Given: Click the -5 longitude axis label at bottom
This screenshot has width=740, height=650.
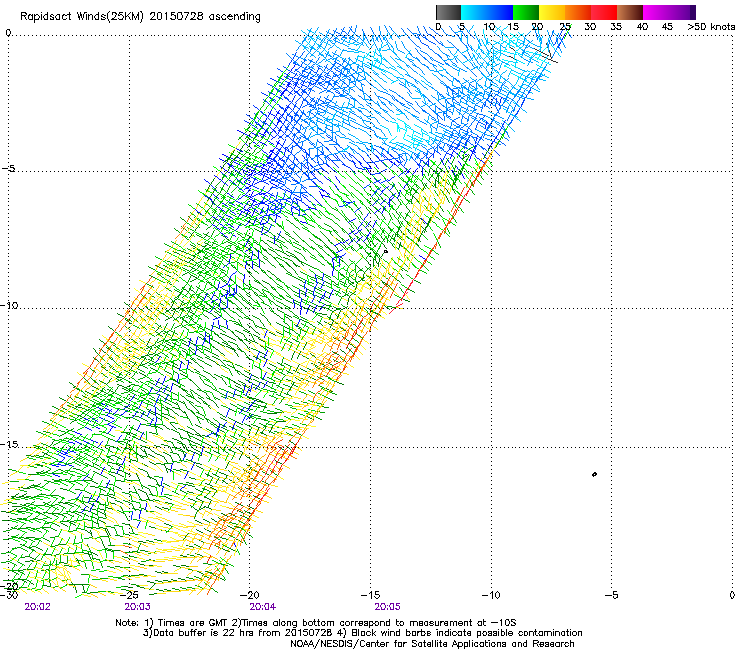Looking at the screenshot, I should 612,595.
